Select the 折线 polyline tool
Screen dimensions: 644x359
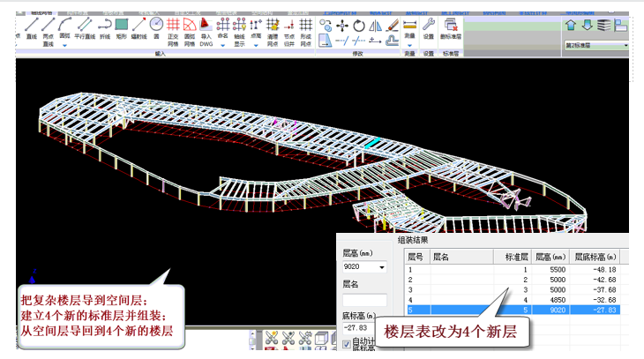105,28
